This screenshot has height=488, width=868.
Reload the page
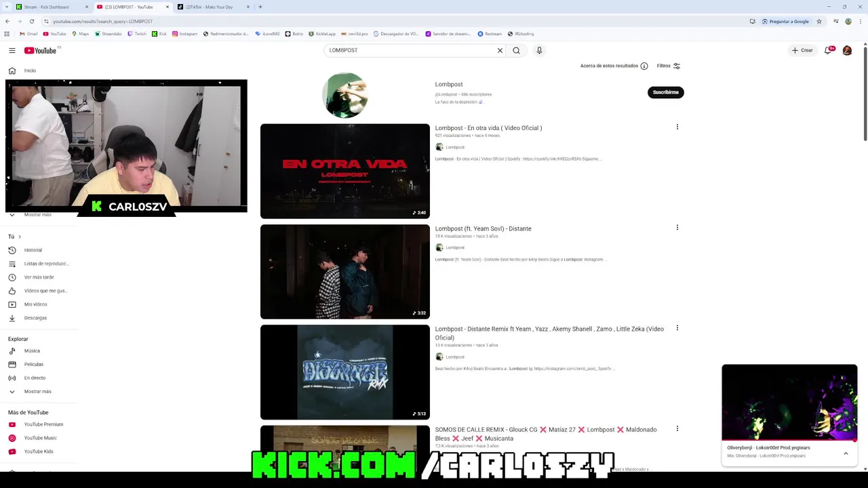31,21
